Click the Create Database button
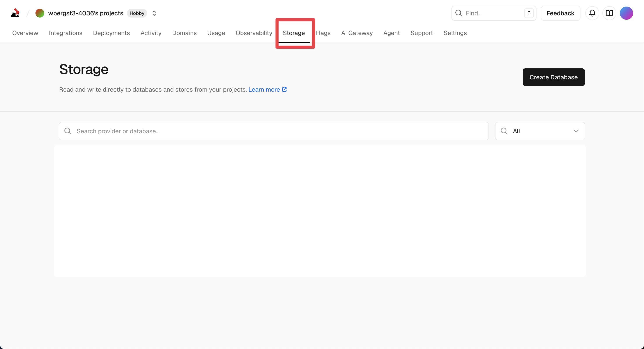 click(x=554, y=77)
